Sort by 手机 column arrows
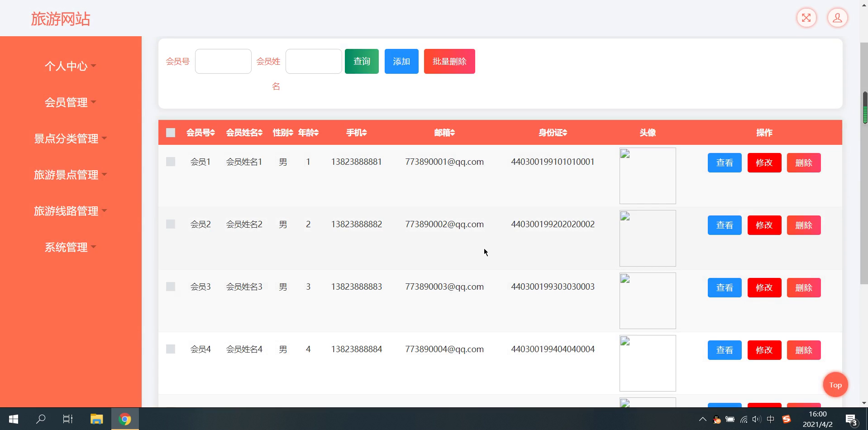Image resolution: width=868 pixels, height=430 pixels. (364, 133)
